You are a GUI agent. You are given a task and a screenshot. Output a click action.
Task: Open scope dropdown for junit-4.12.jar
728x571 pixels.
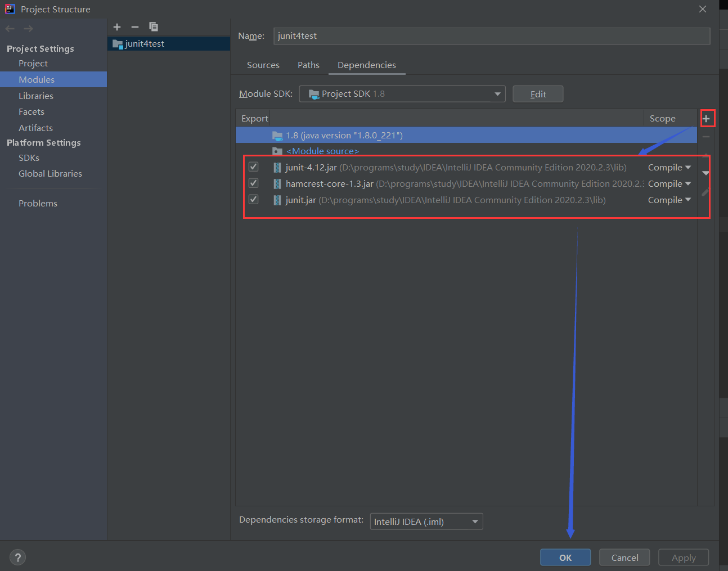tap(669, 168)
